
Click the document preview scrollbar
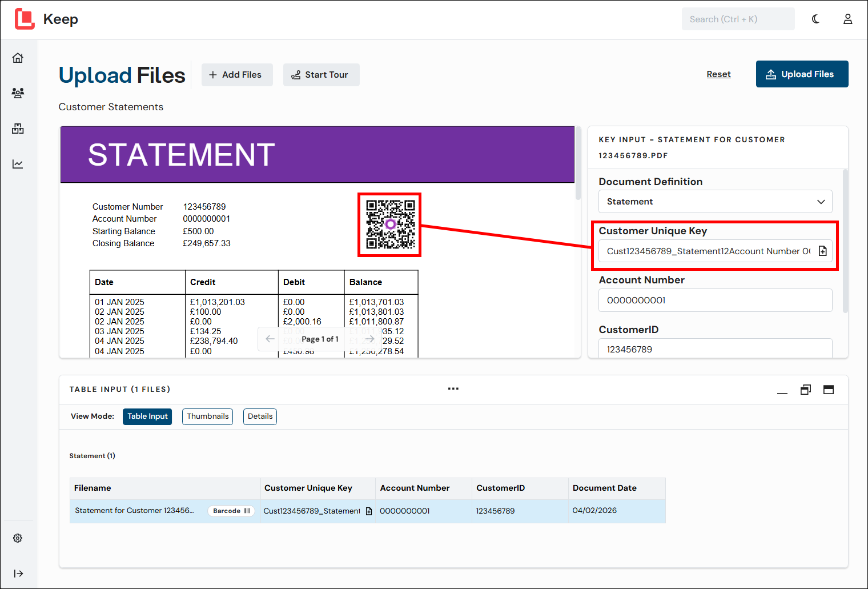(578, 163)
